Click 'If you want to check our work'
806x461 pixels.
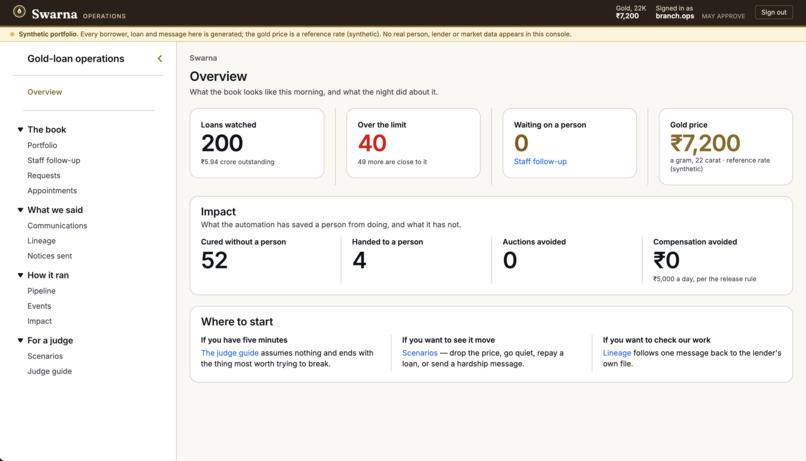[656, 340]
